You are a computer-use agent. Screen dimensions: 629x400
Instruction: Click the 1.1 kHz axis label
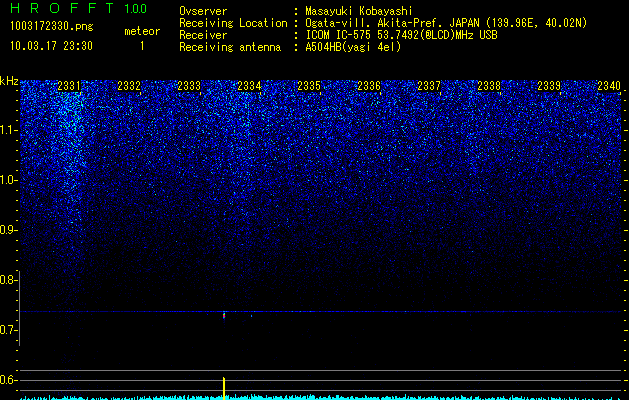[9, 130]
